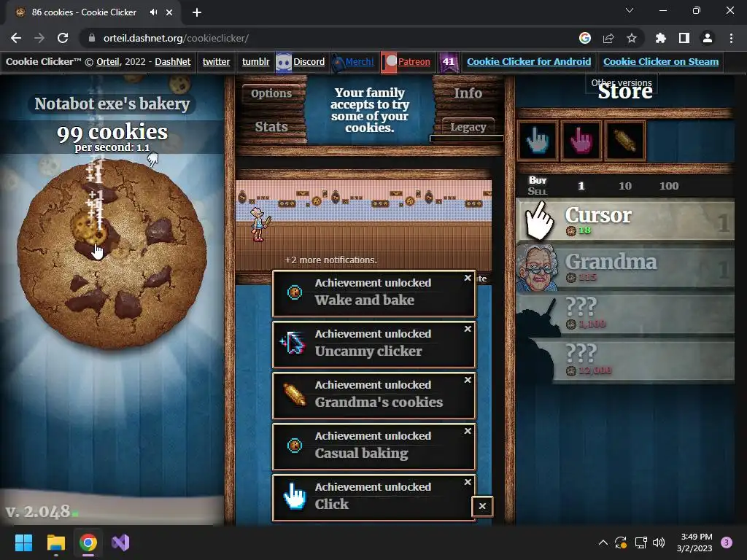Switch store mode to Sell
The image size is (747, 560).
[x=538, y=192]
